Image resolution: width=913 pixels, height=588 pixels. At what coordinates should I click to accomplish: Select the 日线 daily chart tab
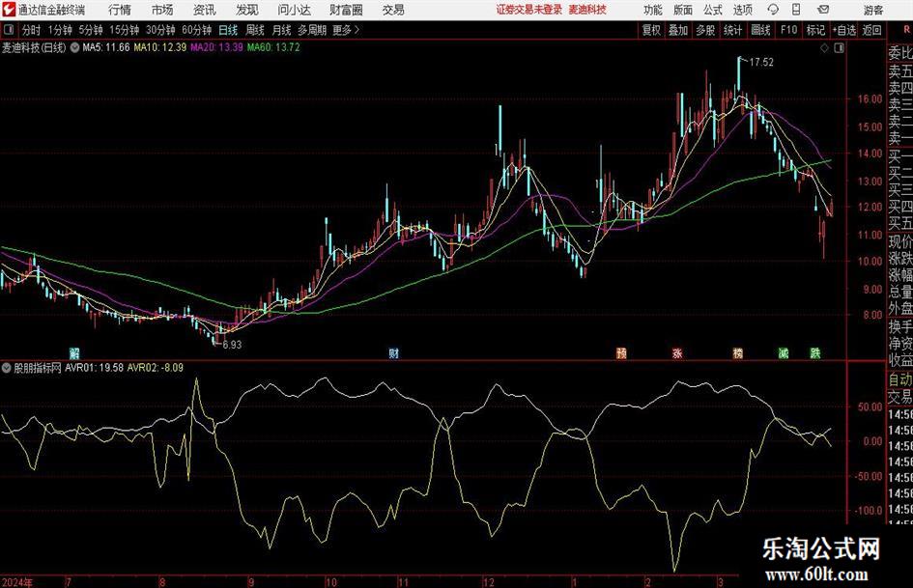[228, 30]
